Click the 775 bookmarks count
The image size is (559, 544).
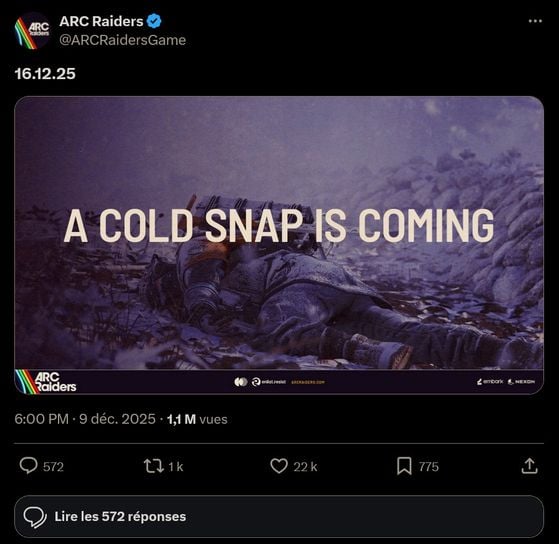(x=429, y=467)
